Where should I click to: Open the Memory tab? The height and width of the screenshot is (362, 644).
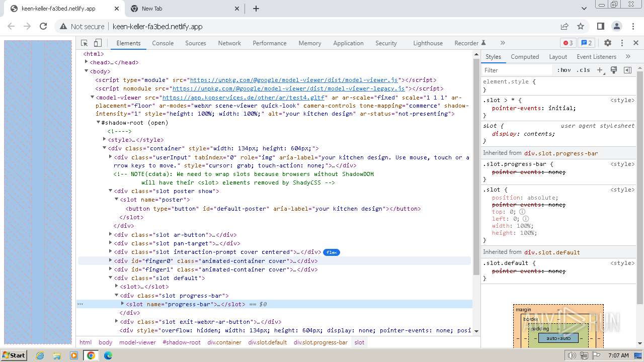click(x=310, y=43)
